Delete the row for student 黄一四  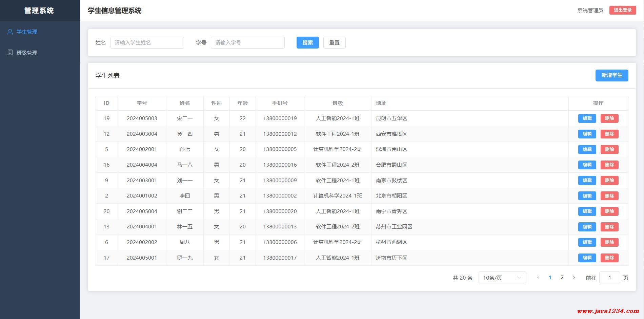[609, 134]
